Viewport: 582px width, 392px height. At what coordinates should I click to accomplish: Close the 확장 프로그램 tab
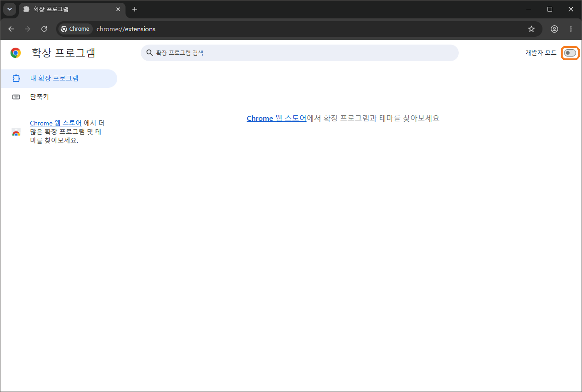tap(118, 9)
